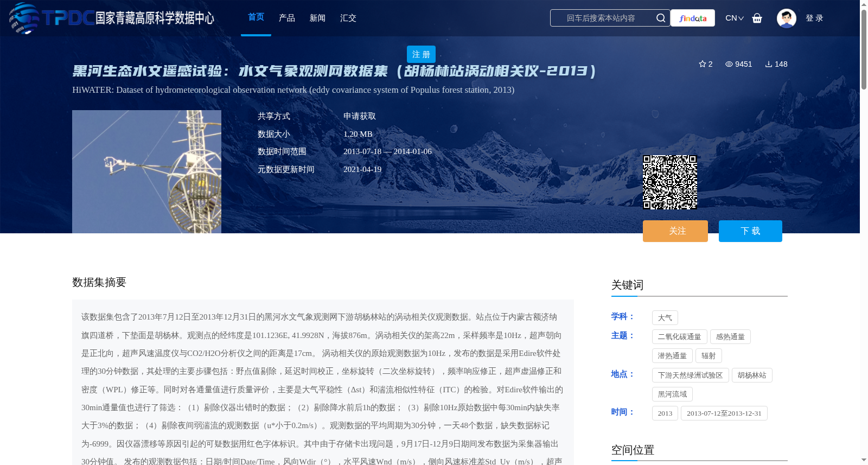Click the eye views count icon
This screenshot has height=465, width=868.
(729, 64)
